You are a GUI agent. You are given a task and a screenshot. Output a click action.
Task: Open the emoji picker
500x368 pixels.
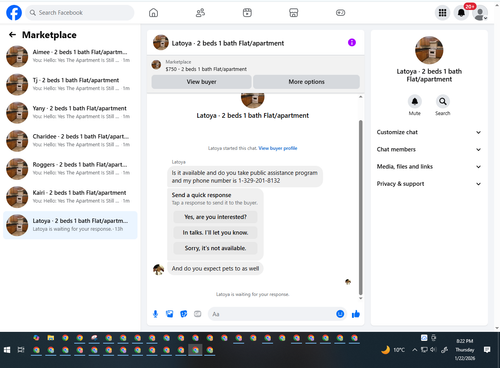(x=340, y=314)
